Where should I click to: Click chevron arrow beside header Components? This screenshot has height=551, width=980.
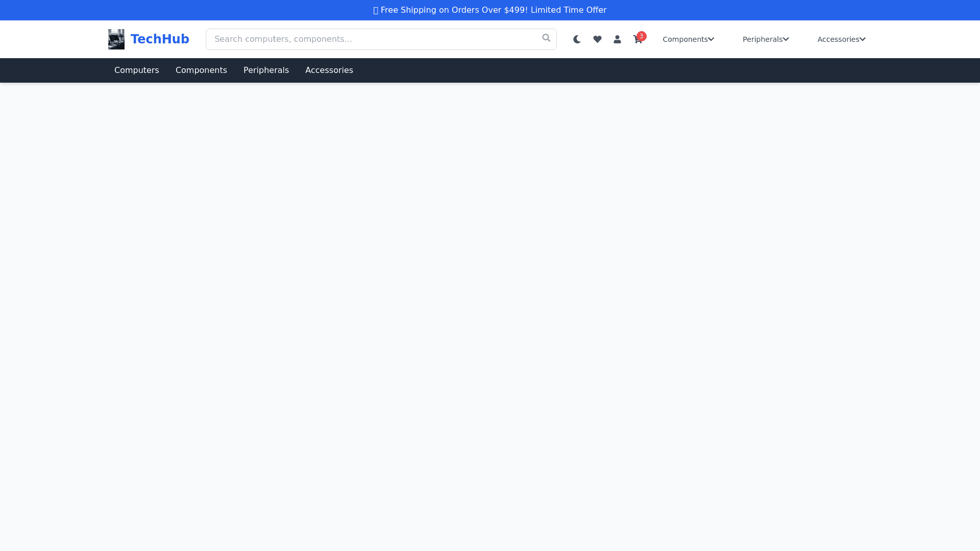pyautogui.click(x=711, y=39)
